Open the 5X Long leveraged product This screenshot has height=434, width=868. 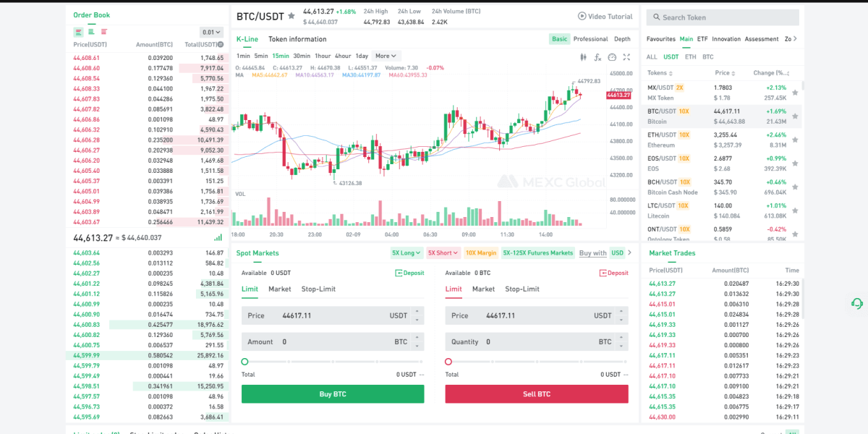coord(406,252)
